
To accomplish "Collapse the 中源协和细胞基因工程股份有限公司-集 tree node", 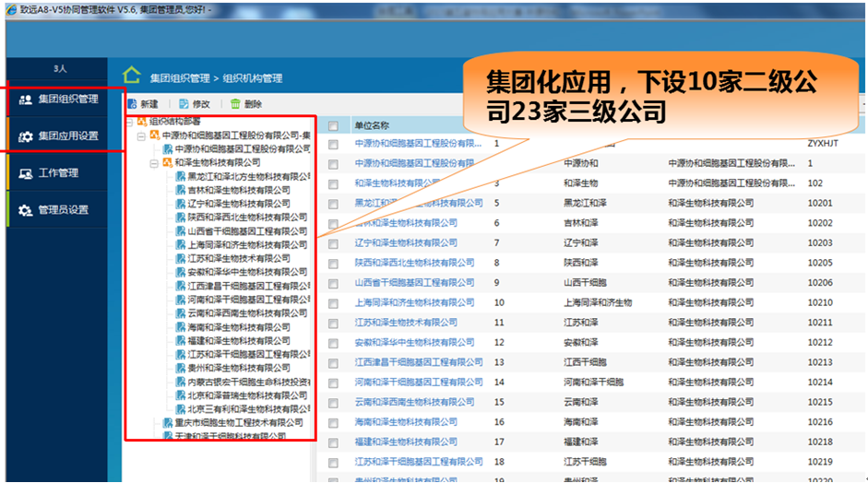I will point(141,136).
